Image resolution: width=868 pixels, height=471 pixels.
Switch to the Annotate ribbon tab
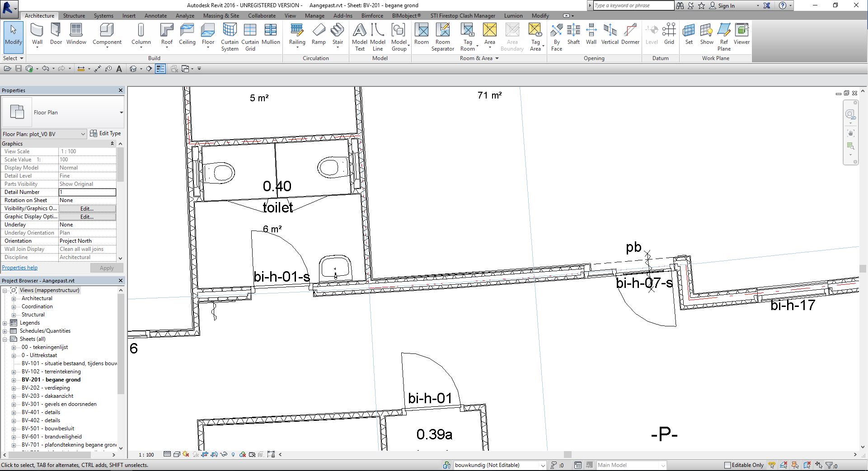pos(155,15)
